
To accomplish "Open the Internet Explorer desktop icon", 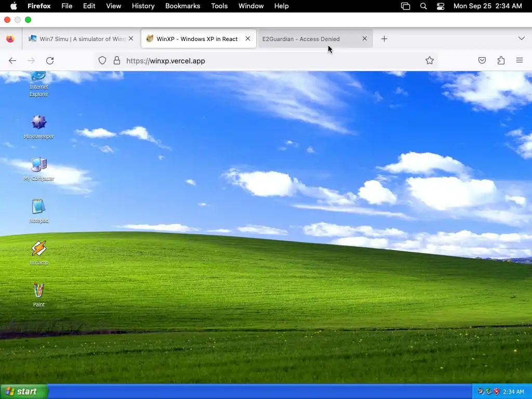I will point(38,84).
